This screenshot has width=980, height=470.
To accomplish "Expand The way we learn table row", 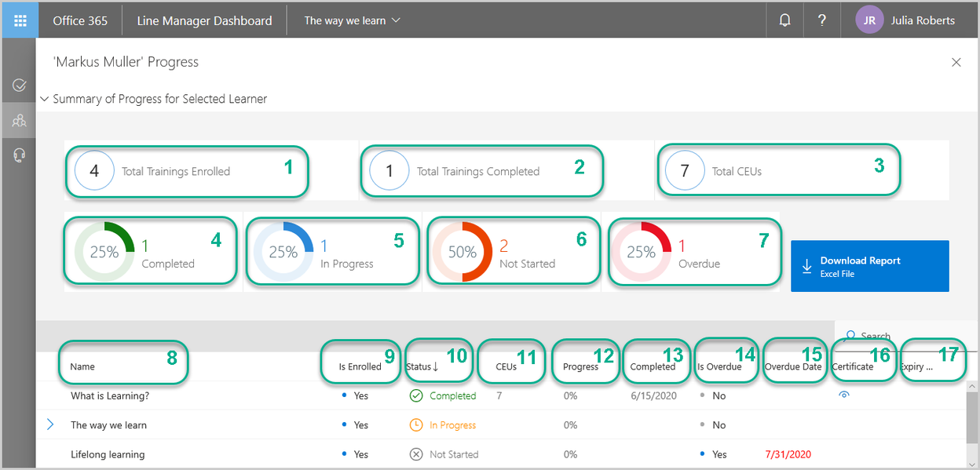I will pos(50,424).
